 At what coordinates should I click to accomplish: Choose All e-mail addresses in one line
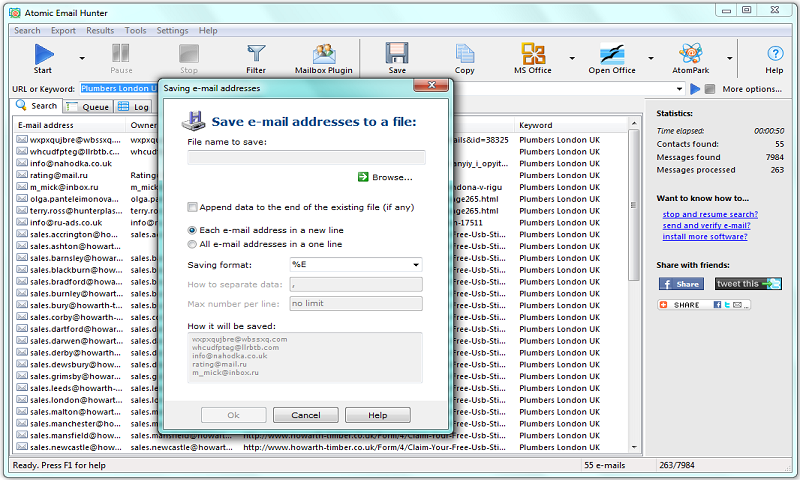(x=193, y=244)
